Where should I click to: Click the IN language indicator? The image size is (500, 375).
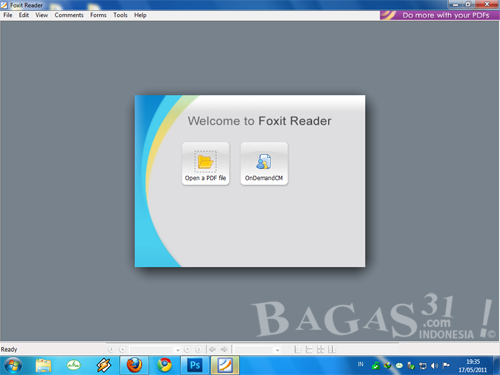pyautogui.click(x=360, y=364)
